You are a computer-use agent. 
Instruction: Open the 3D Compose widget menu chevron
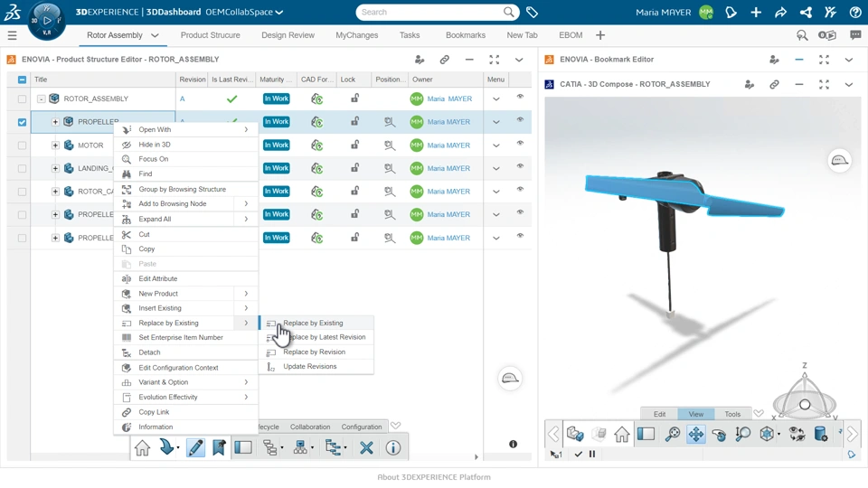coord(849,84)
